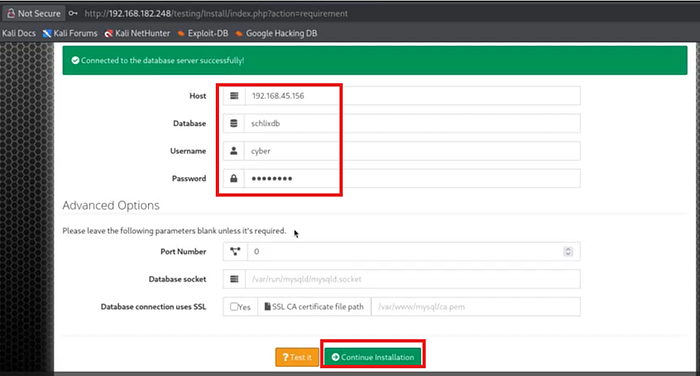Click the saved password key icon
This screenshot has height=376, width=700.
(x=73, y=13)
